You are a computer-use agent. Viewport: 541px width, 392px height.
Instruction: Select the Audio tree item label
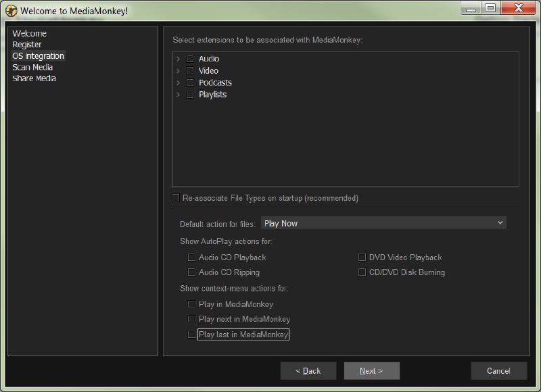coord(209,59)
